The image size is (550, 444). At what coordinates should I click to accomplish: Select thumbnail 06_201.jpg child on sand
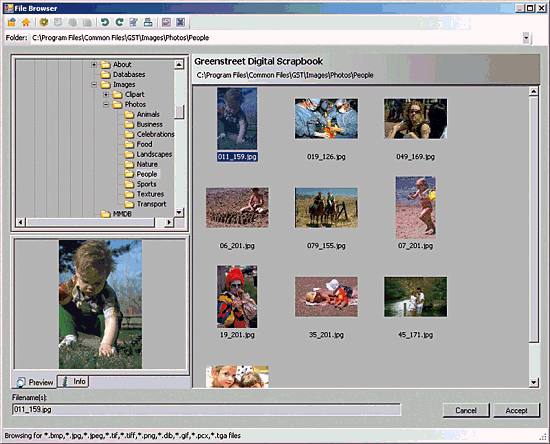pyautogui.click(x=237, y=208)
